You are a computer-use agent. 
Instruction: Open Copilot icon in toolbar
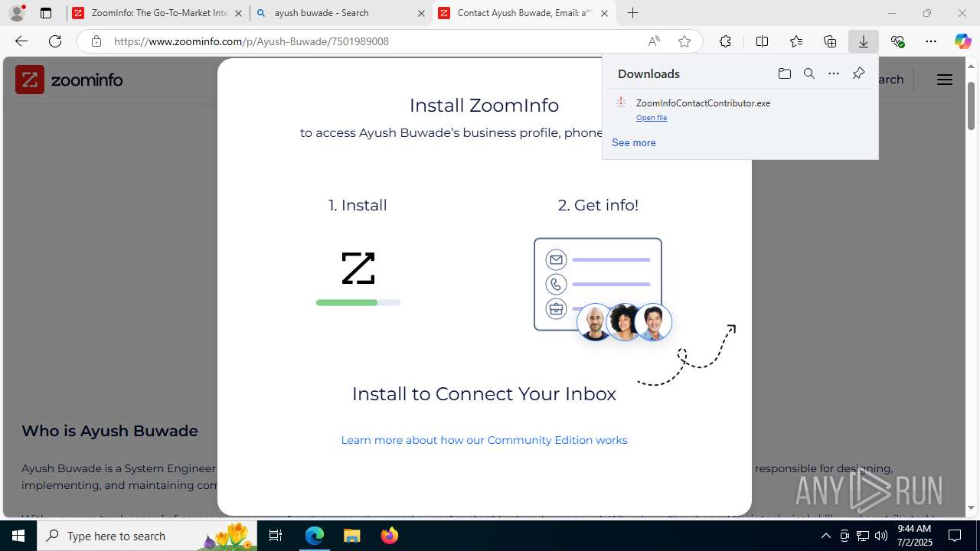[962, 41]
